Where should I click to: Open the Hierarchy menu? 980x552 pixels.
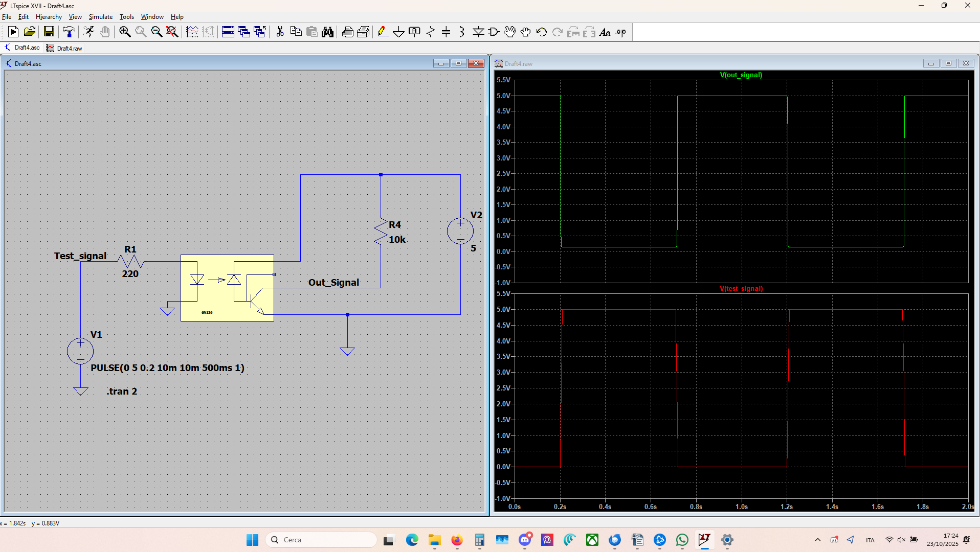[49, 17]
